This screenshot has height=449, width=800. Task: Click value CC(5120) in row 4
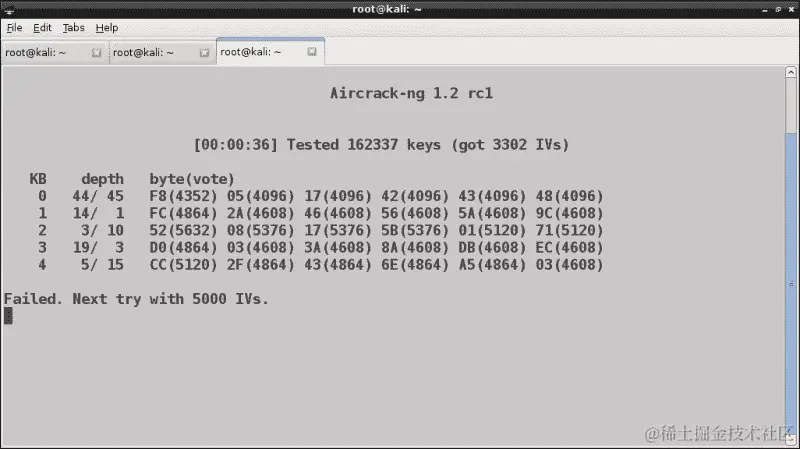click(x=183, y=265)
